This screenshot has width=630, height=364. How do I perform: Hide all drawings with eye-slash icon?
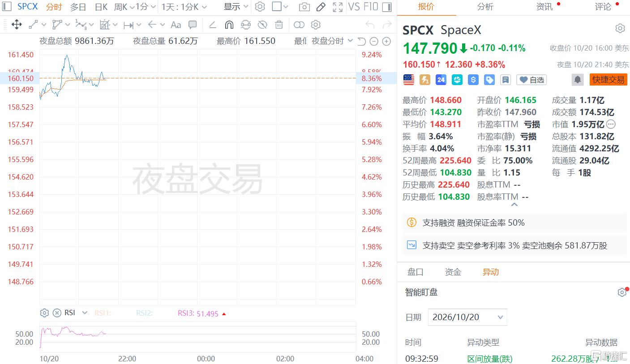(x=262, y=25)
